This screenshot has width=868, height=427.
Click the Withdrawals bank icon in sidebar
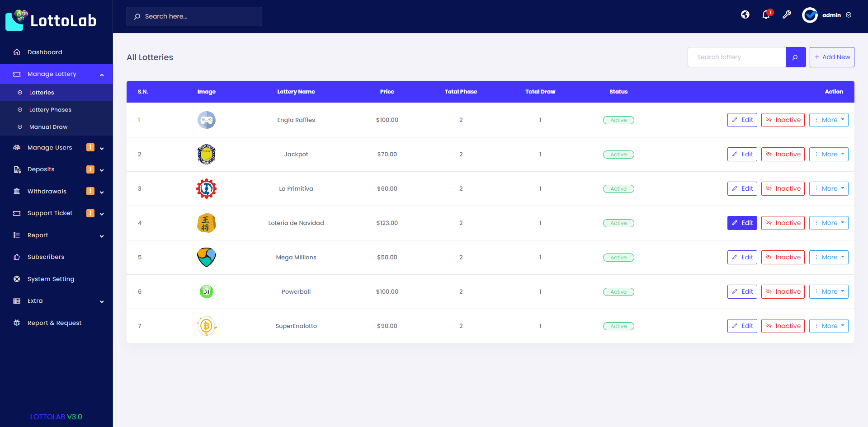point(17,191)
